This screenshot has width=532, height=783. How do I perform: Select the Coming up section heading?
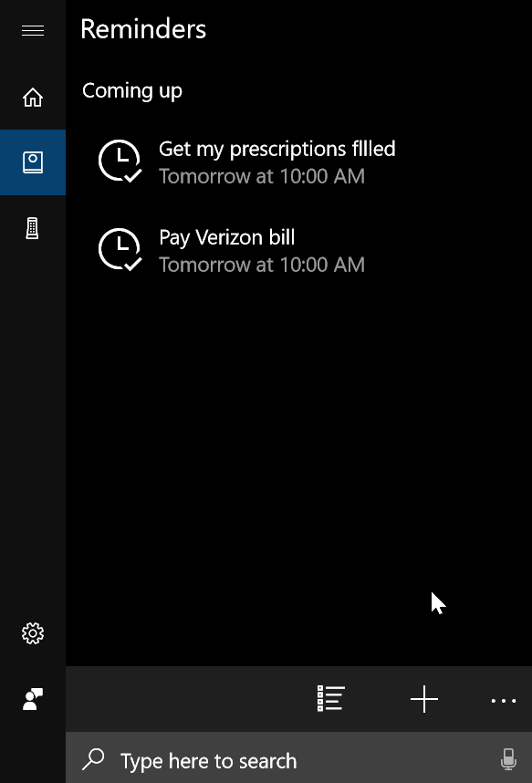132,91
